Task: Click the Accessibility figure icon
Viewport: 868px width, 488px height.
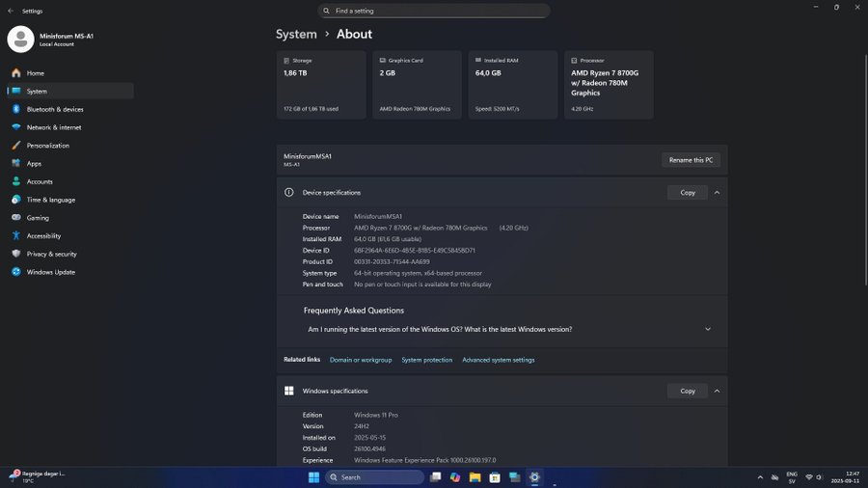Action: tap(16, 235)
